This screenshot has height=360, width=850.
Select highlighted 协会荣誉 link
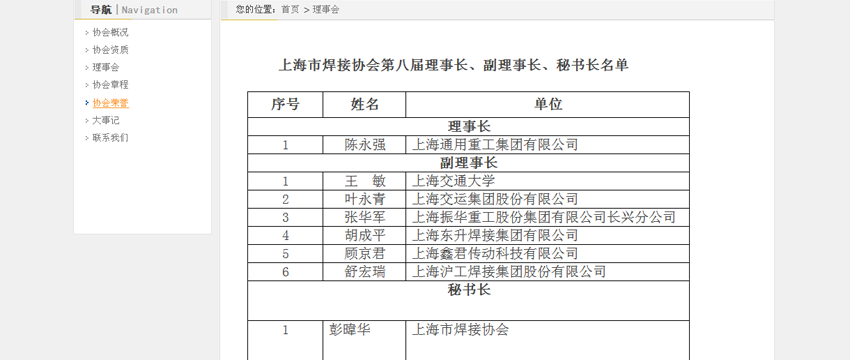pos(110,102)
